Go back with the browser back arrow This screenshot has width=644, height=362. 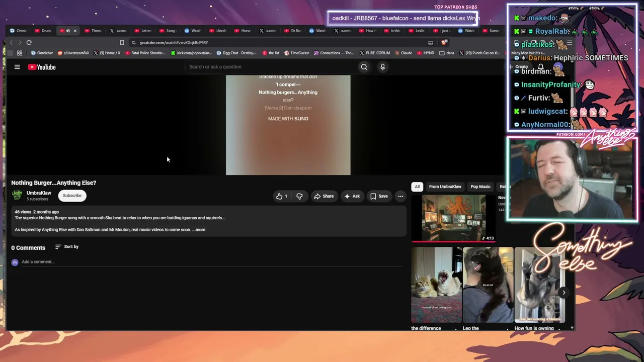coord(11,43)
